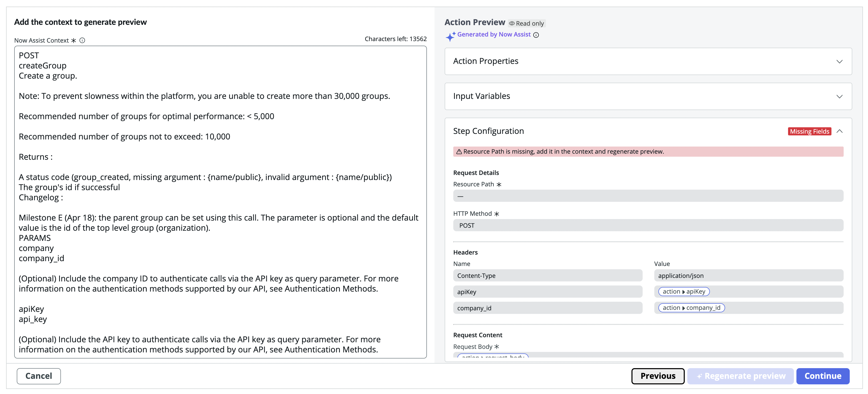Screen dimensions: 868x394
Task: Click the Action Preview title
Action: tap(474, 22)
